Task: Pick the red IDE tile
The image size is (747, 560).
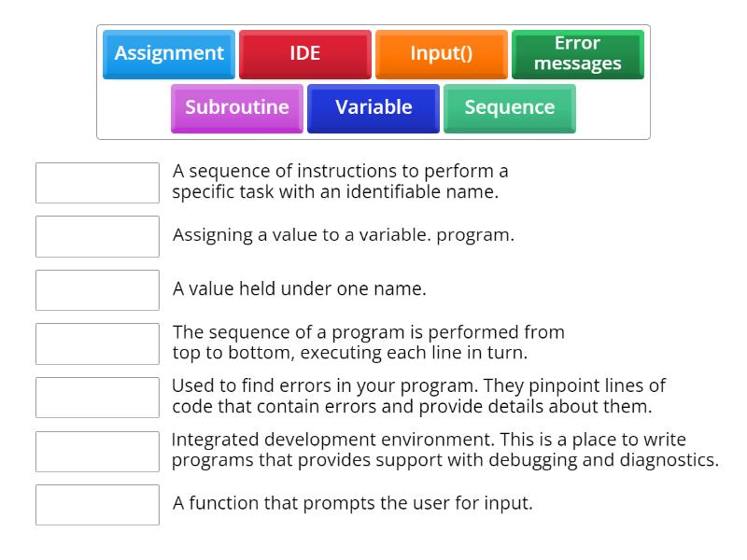Action: pyautogui.click(x=304, y=54)
